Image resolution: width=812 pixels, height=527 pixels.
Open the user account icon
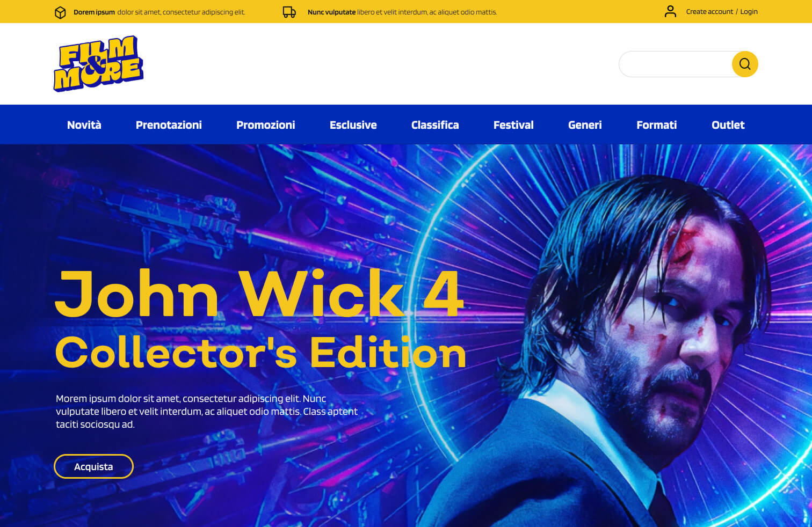click(670, 11)
